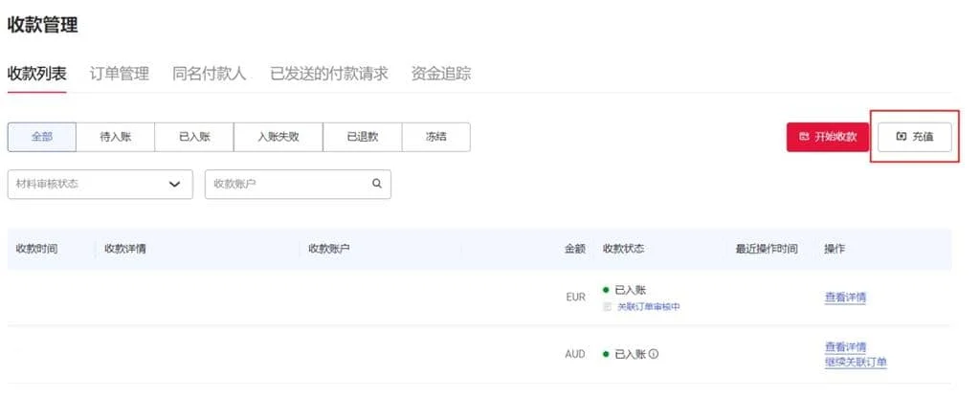This screenshot has height=397, width=980.
Task: Click 继续关联订单 link in AUD row
Action: click(856, 362)
